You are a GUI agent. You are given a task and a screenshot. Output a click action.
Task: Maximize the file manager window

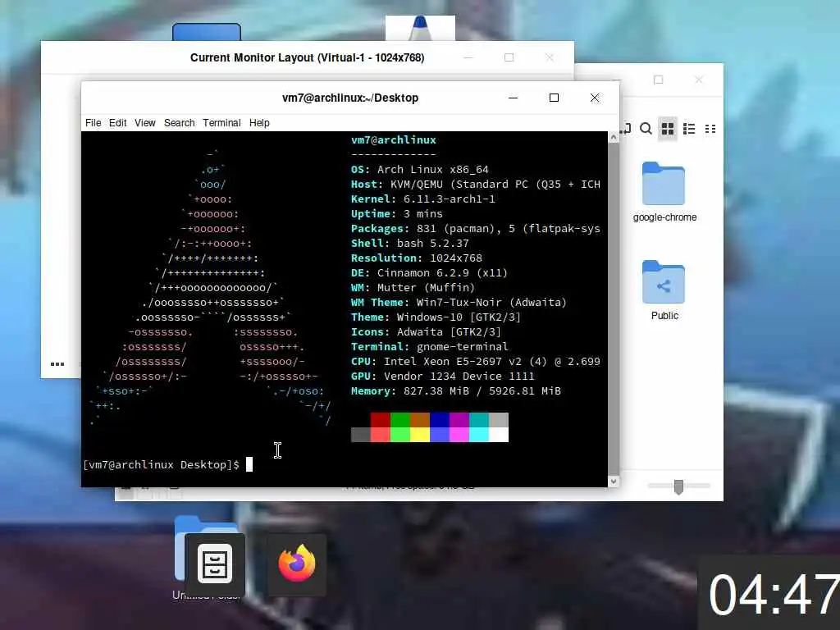pyautogui.click(x=659, y=80)
